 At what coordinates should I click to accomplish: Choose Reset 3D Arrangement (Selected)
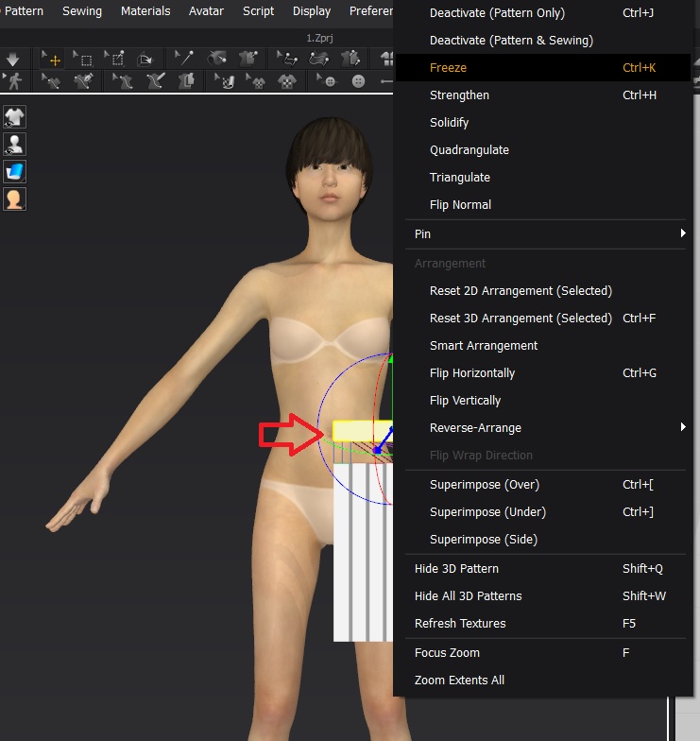pos(542,318)
